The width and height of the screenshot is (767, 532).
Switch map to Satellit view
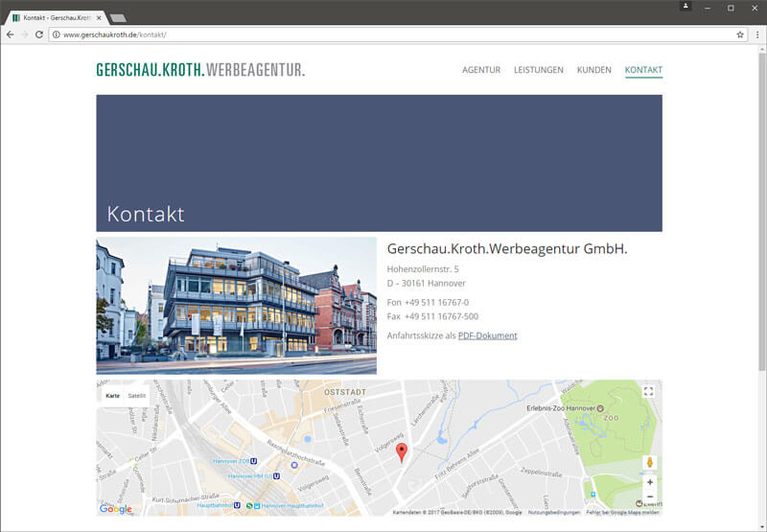(x=136, y=396)
